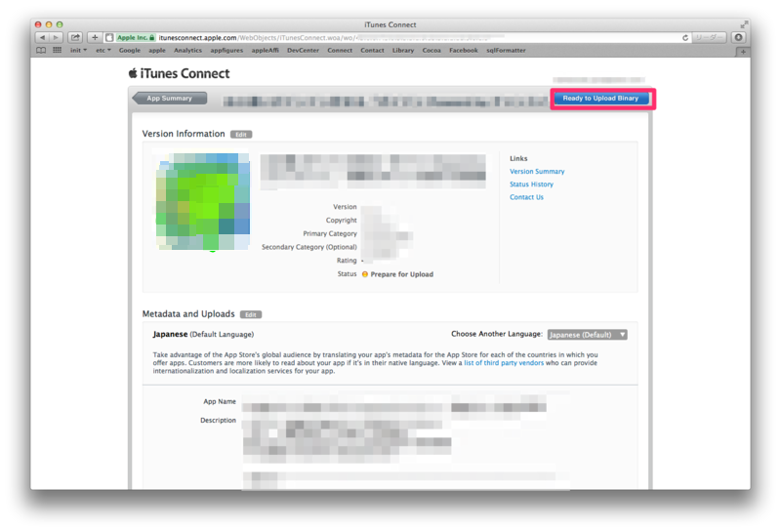Click the Apple logo beside iTunes Connect
Viewport: 781px width, 532px height.
coord(133,73)
